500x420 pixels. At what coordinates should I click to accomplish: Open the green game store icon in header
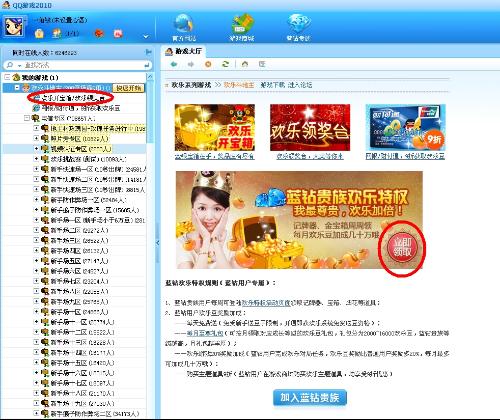point(242,24)
